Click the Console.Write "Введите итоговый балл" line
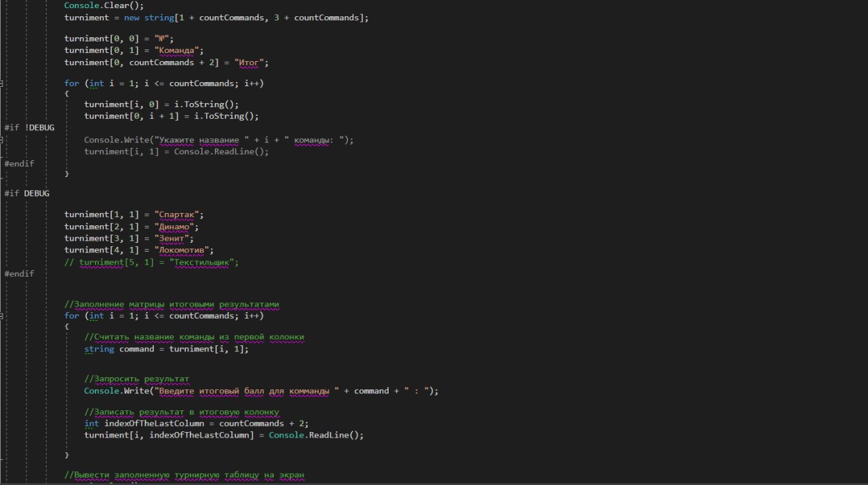Viewport: 868px width, 485px height. tap(262, 391)
